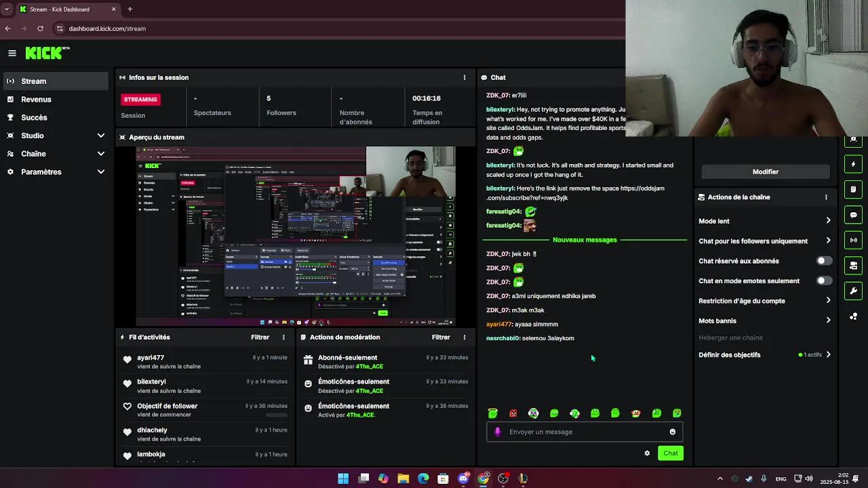Send message with the green Chat button
This screenshot has width=868, height=488.
tap(671, 453)
